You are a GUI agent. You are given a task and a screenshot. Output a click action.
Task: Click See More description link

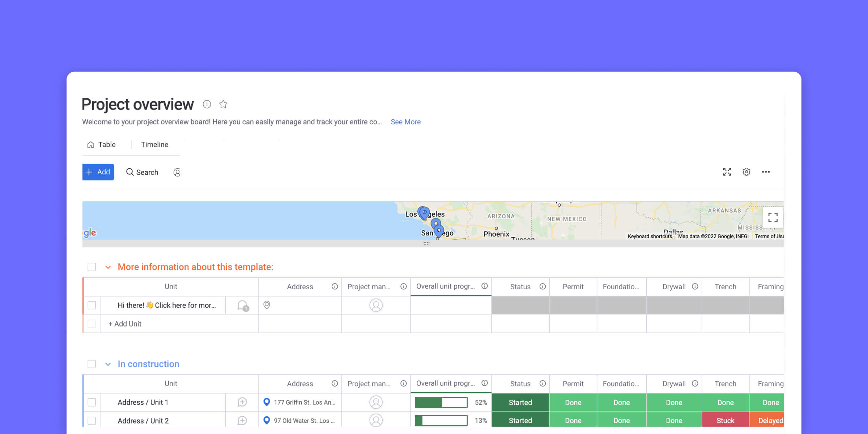point(405,122)
